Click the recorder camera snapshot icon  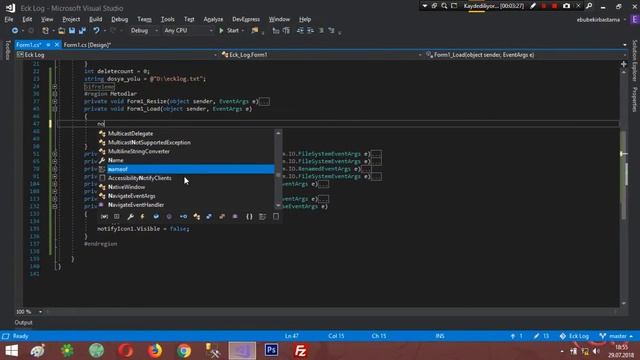coord(566,6)
